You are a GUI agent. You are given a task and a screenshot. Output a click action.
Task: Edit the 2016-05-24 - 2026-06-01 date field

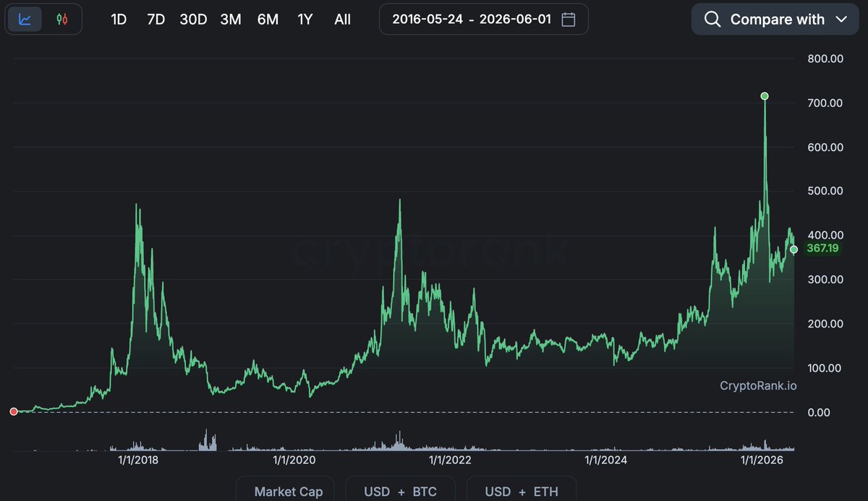484,20
